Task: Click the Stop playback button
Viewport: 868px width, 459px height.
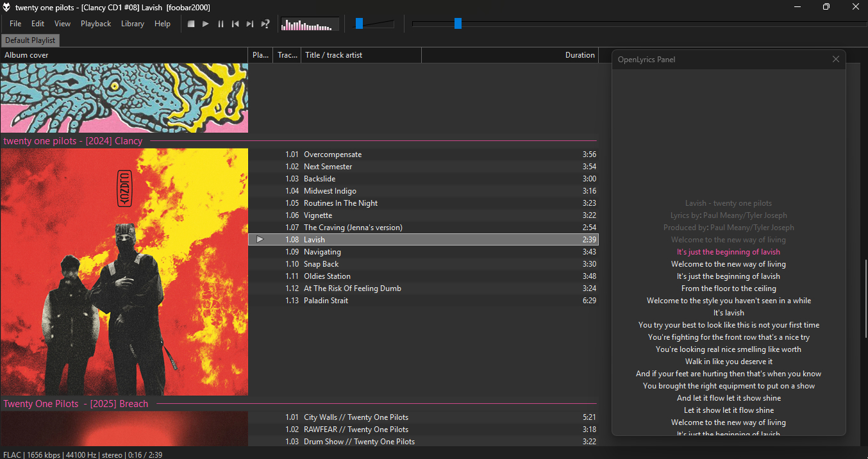Action: tap(191, 24)
